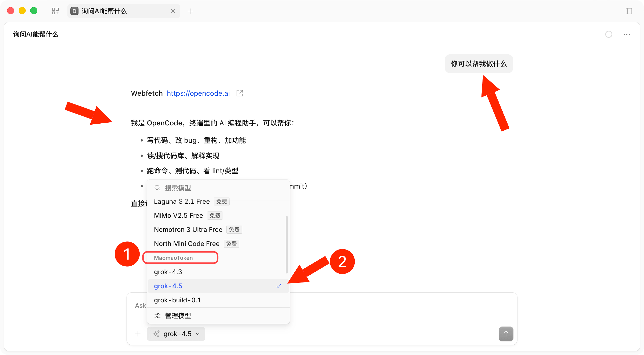Viewport: 644px width, 355px height.
Task: Click the 免费 badge on North Mini Code Free
Action: (231, 244)
